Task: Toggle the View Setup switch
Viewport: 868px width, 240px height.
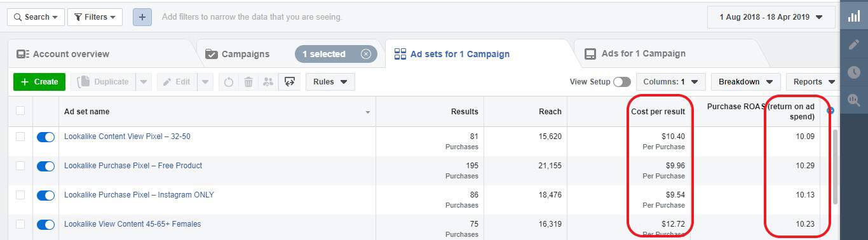Action: click(x=621, y=82)
